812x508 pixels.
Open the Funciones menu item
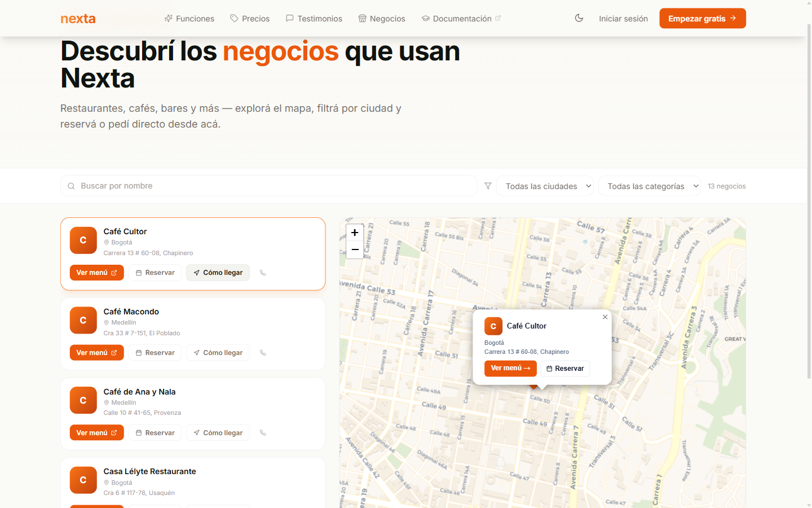(x=189, y=19)
